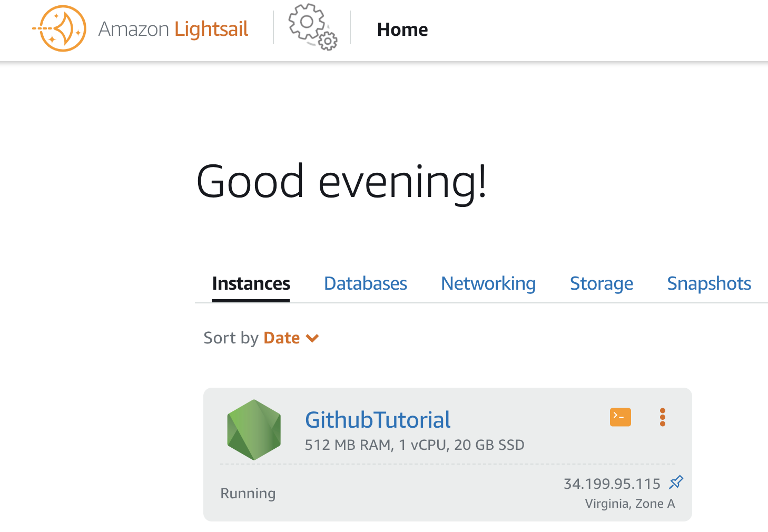The width and height of the screenshot is (768, 532).
Task: Select the Networking tab
Action: coord(488,284)
